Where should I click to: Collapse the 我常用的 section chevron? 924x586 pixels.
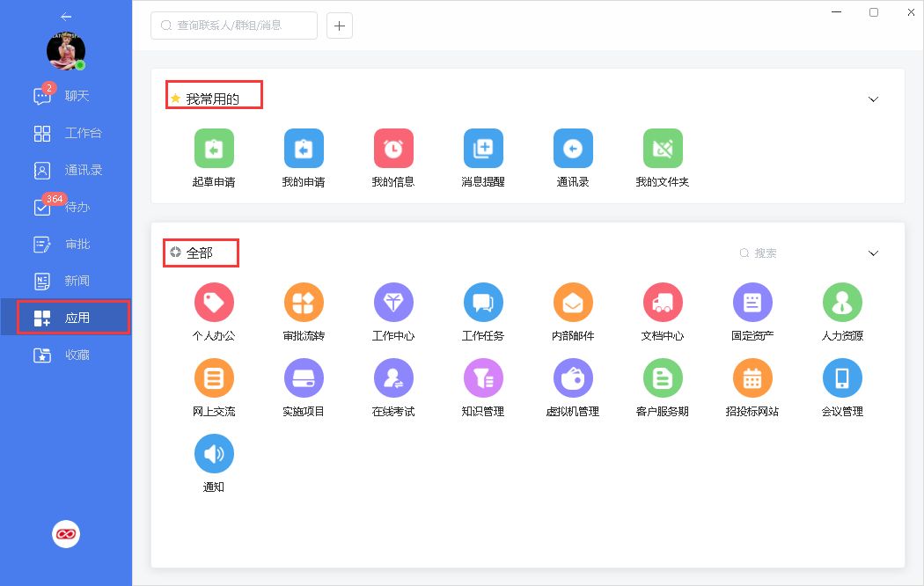(x=873, y=99)
